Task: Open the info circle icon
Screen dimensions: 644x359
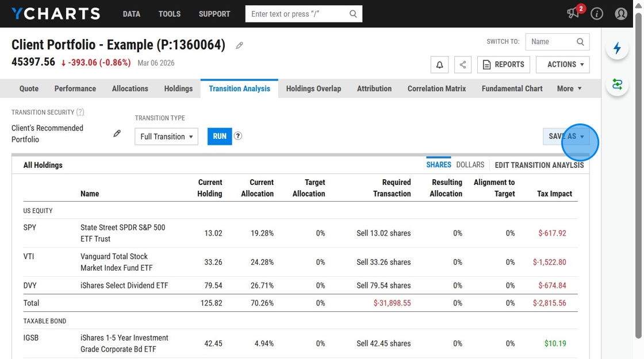Action: [597, 14]
